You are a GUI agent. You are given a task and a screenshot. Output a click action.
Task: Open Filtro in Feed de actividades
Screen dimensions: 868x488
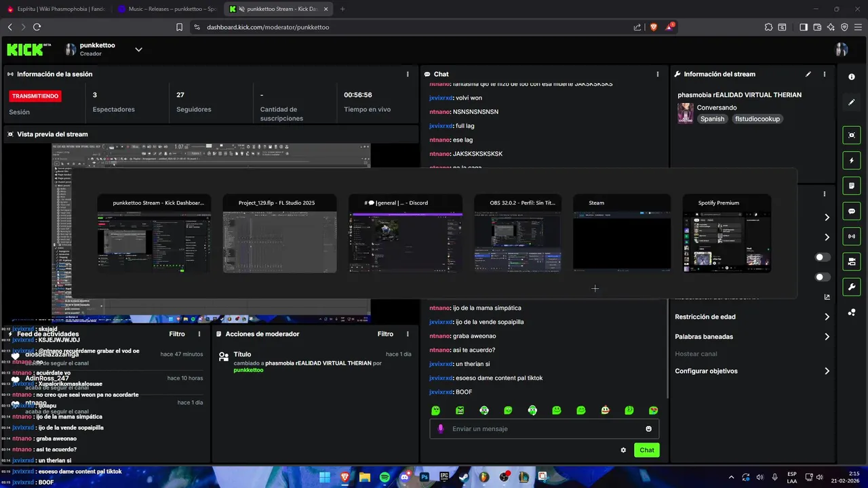[x=177, y=333]
